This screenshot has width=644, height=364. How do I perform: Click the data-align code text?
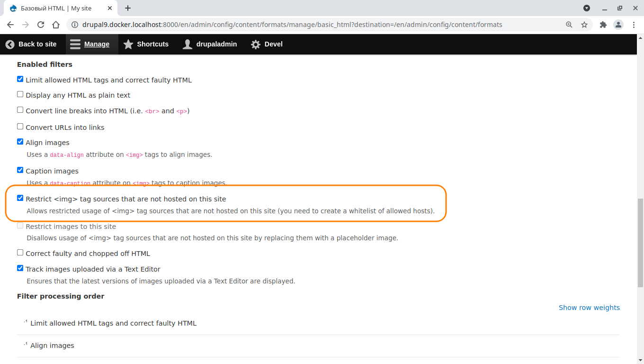(67, 155)
